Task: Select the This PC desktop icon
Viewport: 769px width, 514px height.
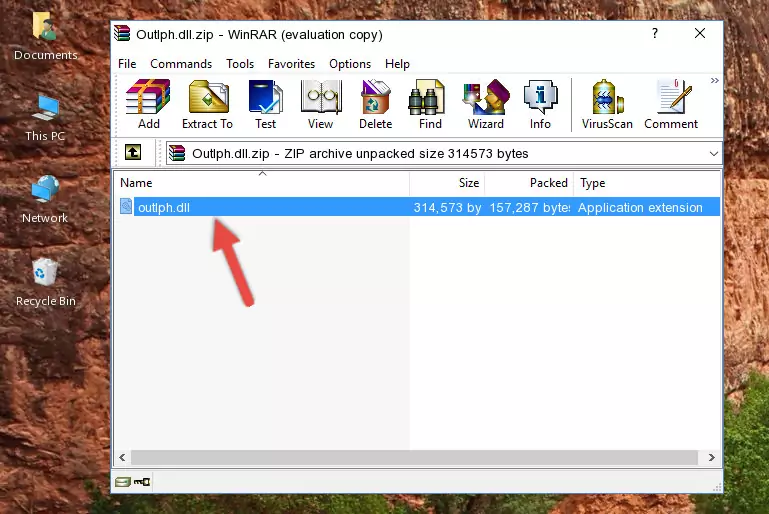Action: (45, 118)
